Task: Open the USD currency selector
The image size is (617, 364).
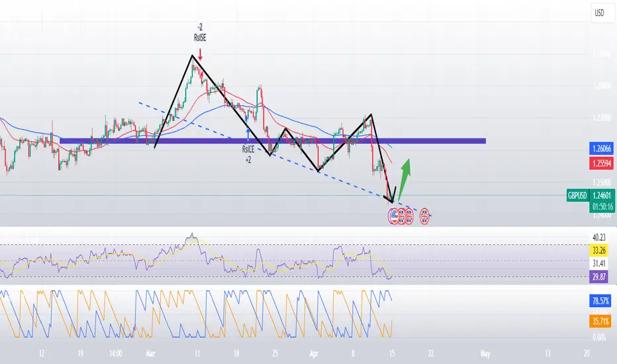Action: (x=603, y=13)
